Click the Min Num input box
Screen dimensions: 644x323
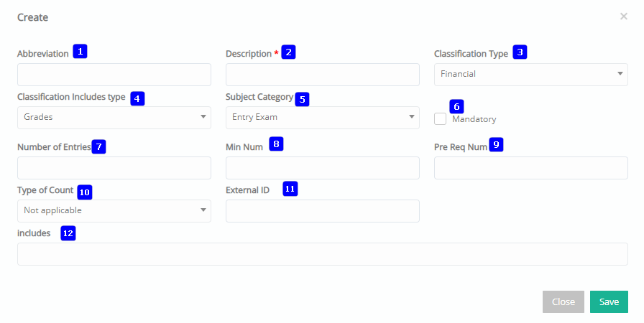coord(323,168)
